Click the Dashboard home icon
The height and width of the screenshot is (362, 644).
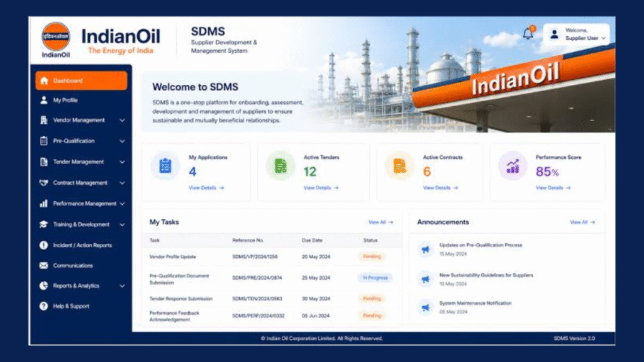pyautogui.click(x=45, y=80)
